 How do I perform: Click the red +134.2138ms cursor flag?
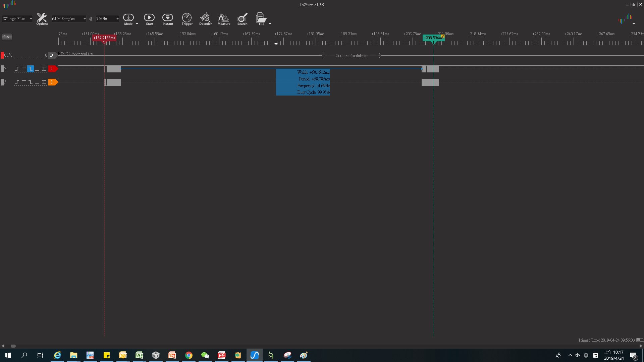coord(104,38)
